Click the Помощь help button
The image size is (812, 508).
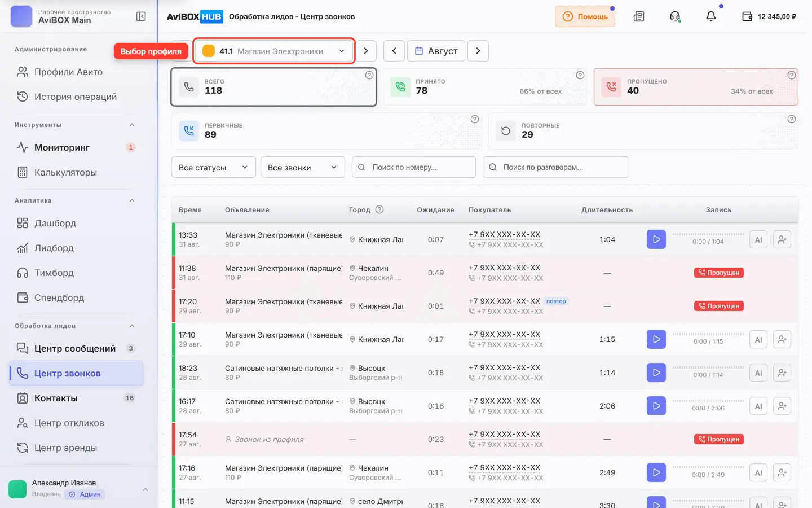click(585, 16)
